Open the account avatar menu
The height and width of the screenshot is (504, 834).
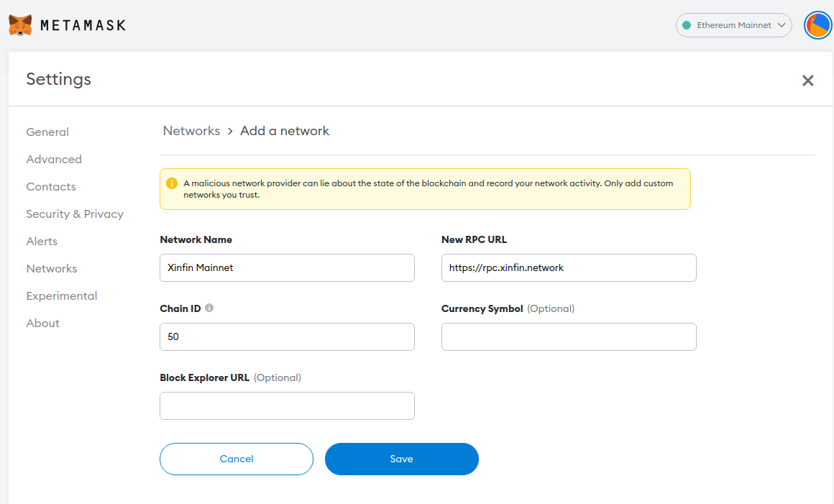817,24
